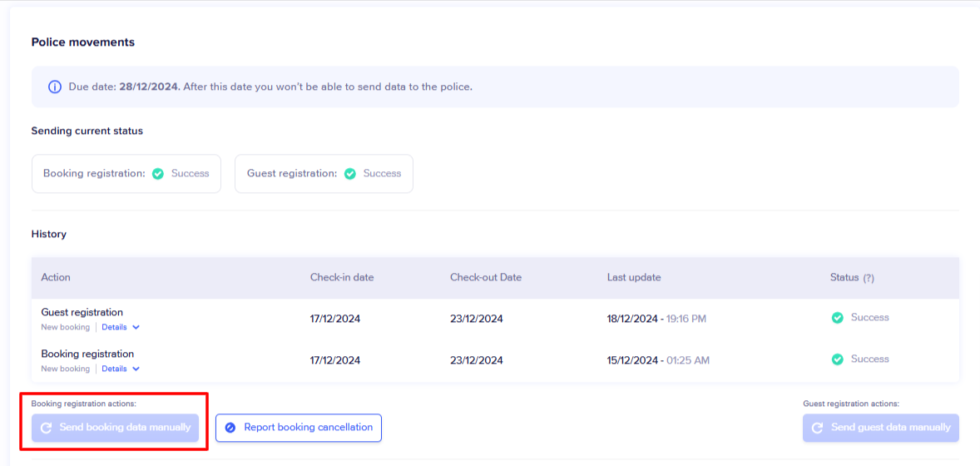The image size is (980, 466).
Task: Click the refresh icon on Send guest data manually
Action: tap(818, 428)
